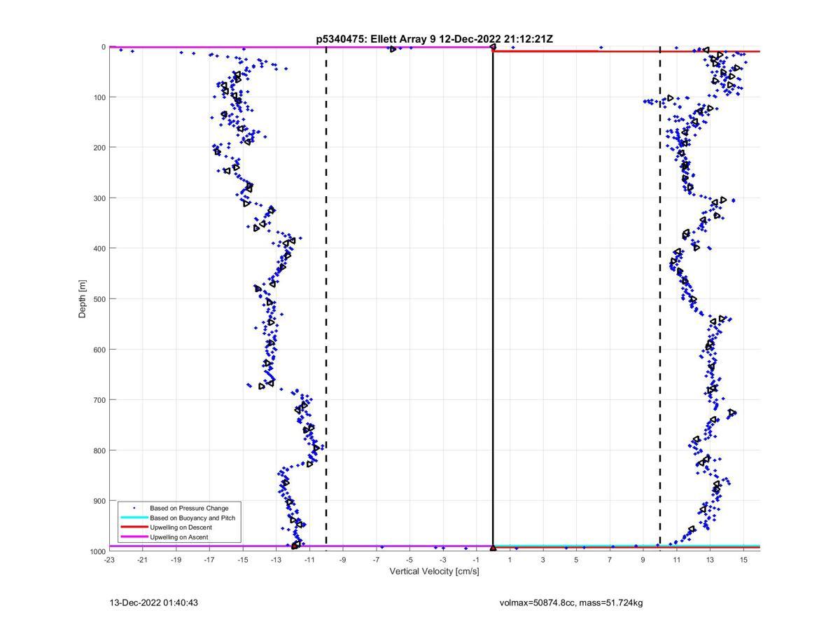This screenshot has width=840, height=620.
Task: Click the x-axis tick label 9
Action: click(x=643, y=560)
